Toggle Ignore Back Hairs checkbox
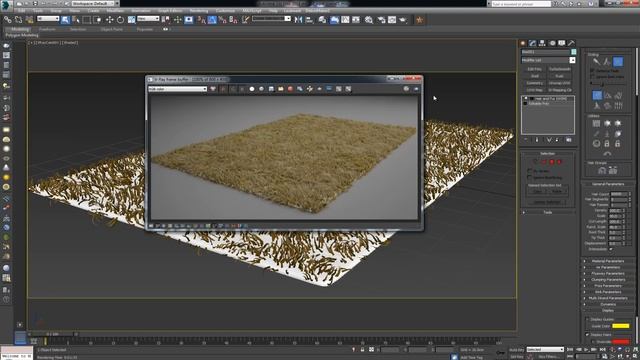 [592, 76]
